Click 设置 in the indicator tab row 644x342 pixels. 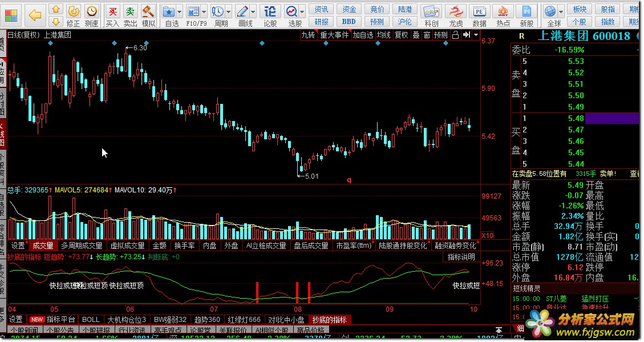15,319
